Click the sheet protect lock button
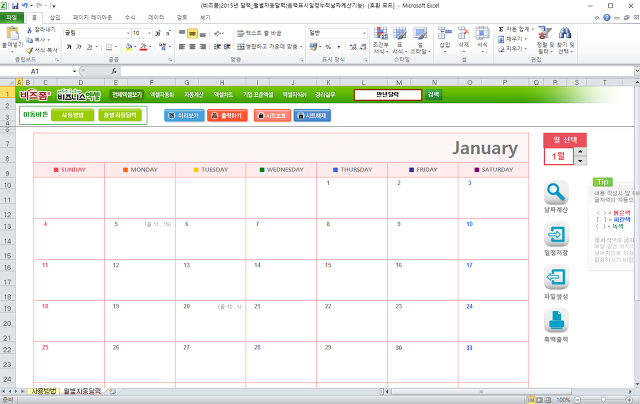Screen dimensions: 640x404 click(x=272, y=116)
